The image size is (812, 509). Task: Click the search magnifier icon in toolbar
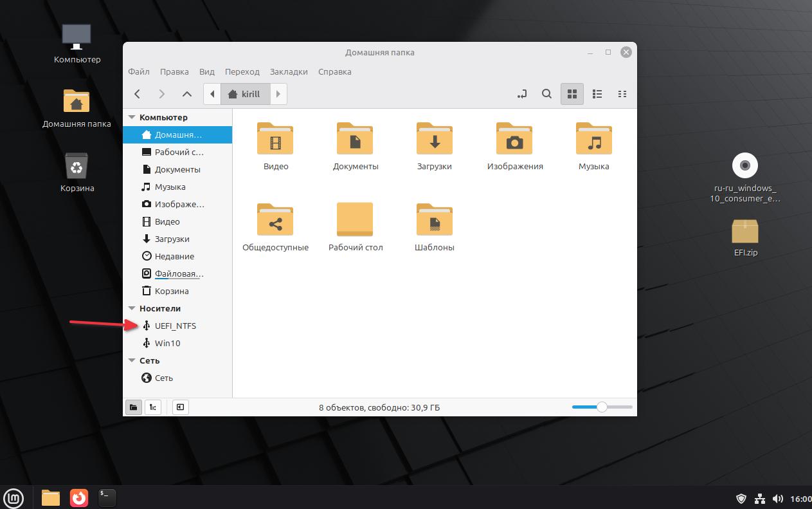(x=546, y=94)
